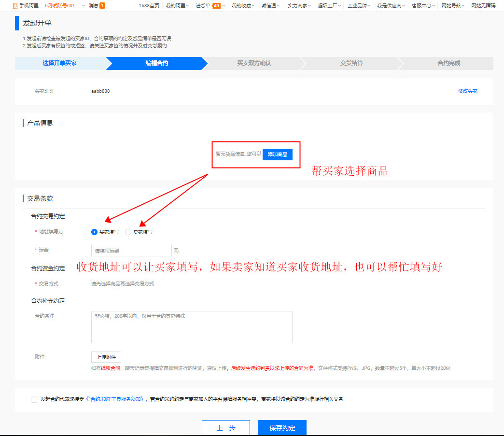
Task: Expand the 客服中心 dropdown
Action: 423,6
